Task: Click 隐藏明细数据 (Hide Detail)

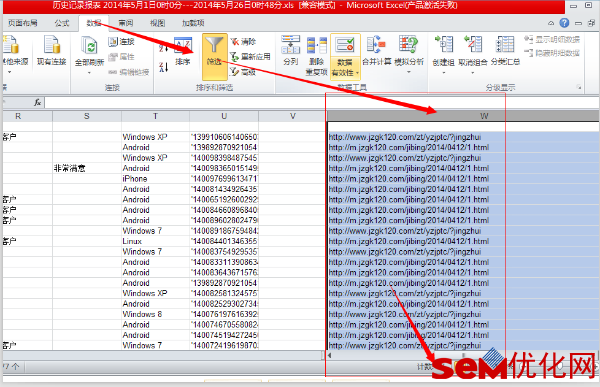Action: coord(552,53)
